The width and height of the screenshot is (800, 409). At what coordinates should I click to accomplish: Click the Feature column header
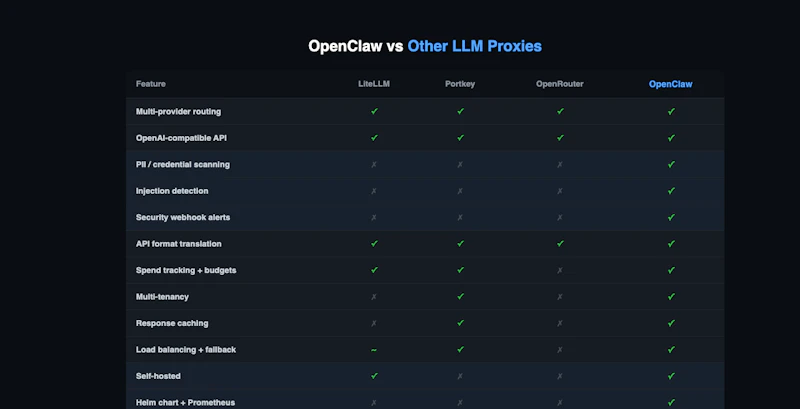pos(151,84)
